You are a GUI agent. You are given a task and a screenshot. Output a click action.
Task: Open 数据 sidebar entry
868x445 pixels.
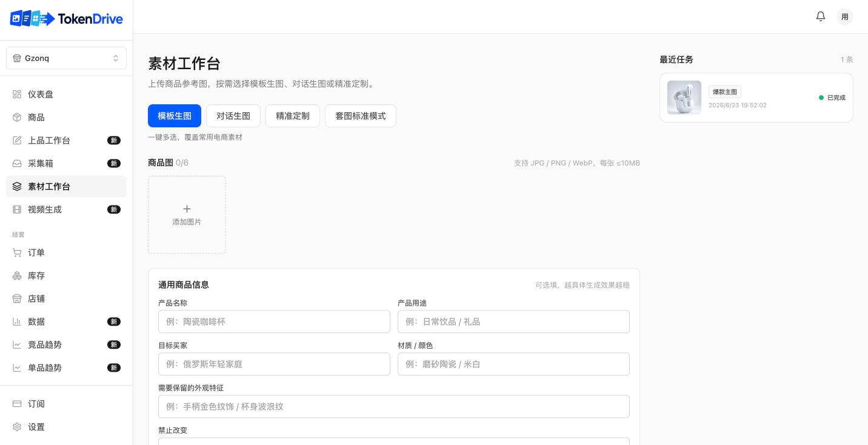point(66,322)
